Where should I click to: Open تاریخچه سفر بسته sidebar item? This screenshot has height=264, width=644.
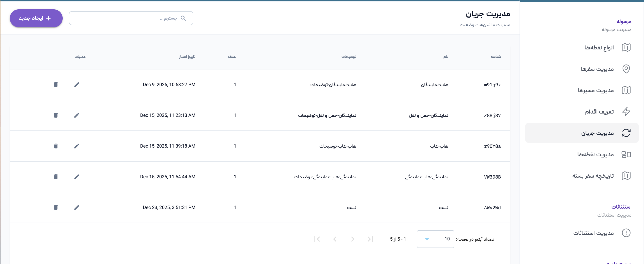593,176
